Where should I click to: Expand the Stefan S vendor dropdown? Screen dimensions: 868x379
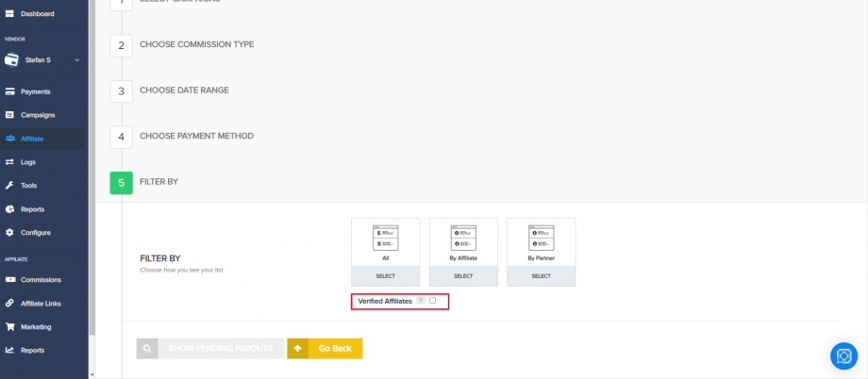coord(77,60)
